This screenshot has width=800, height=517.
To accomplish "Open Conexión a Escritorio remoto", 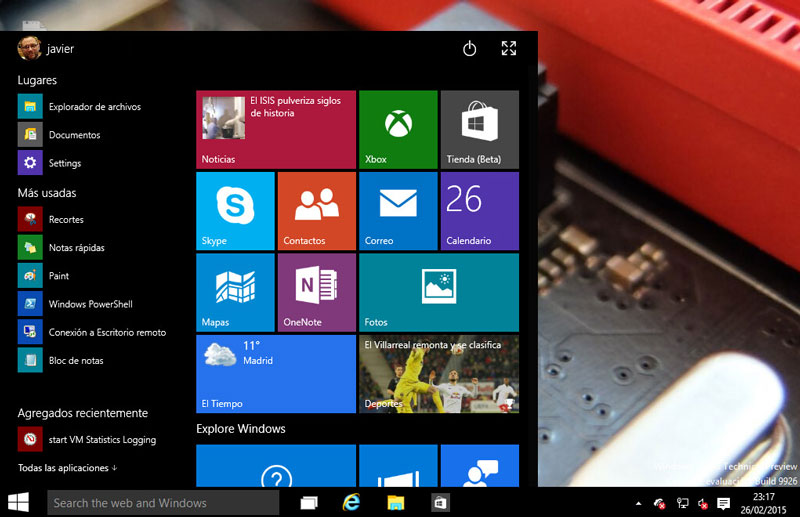I will coord(92,332).
